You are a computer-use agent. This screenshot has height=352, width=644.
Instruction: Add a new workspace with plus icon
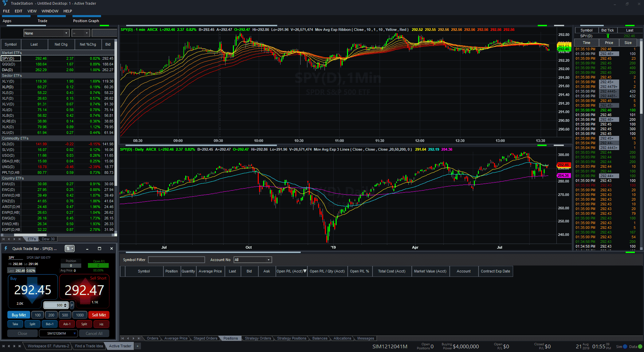pos(137,346)
